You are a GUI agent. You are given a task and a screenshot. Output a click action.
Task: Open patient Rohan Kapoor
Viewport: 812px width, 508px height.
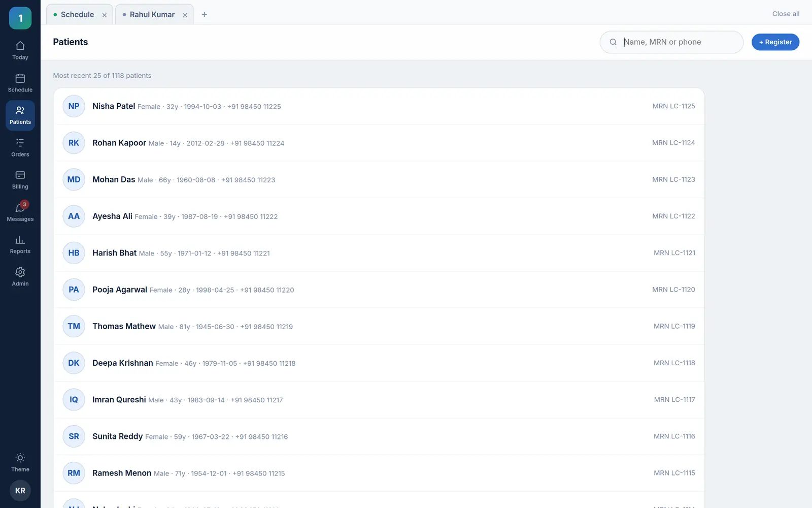(x=379, y=143)
